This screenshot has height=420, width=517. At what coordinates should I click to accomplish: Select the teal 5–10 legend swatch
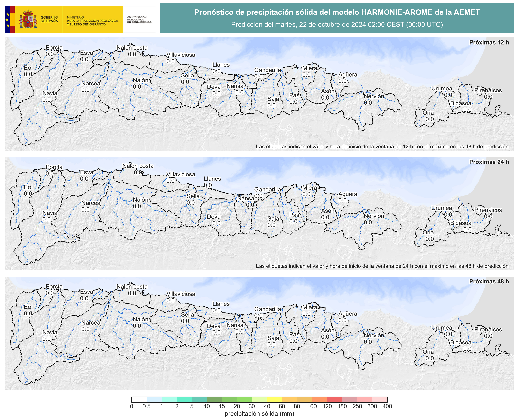[x=199, y=399]
